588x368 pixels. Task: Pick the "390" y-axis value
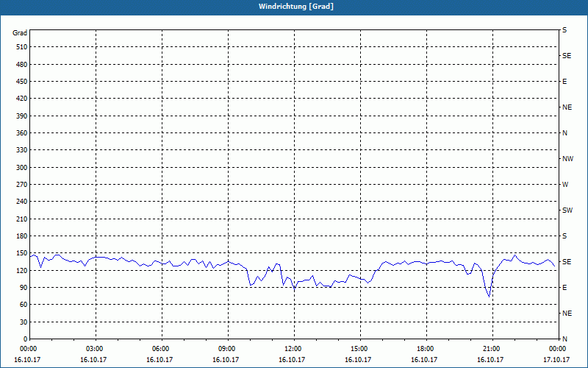click(22, 116)
